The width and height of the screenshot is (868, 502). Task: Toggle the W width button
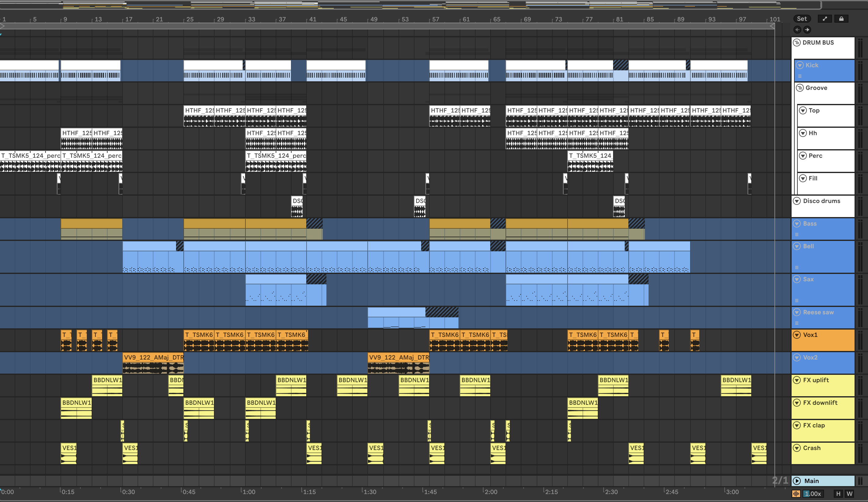(849, 494)
